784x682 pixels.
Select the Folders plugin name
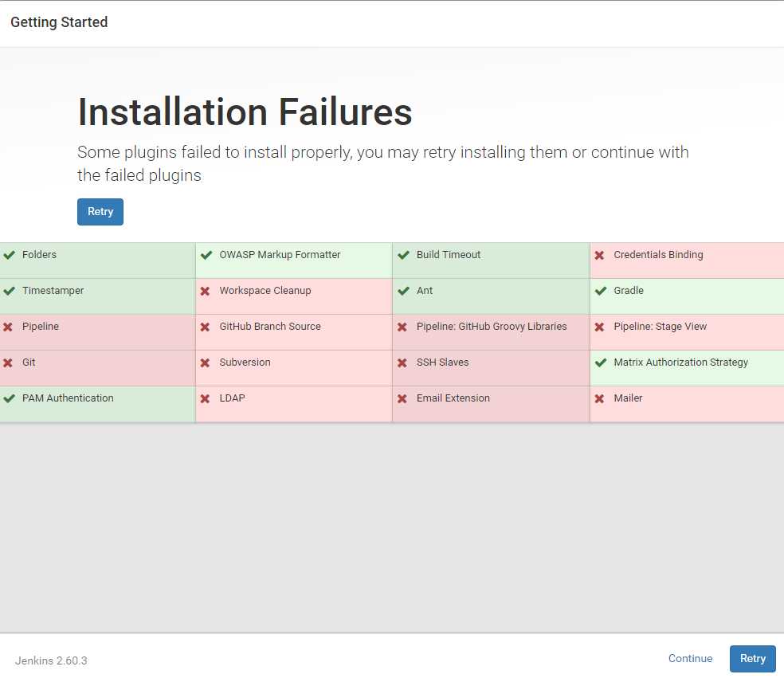39,254
